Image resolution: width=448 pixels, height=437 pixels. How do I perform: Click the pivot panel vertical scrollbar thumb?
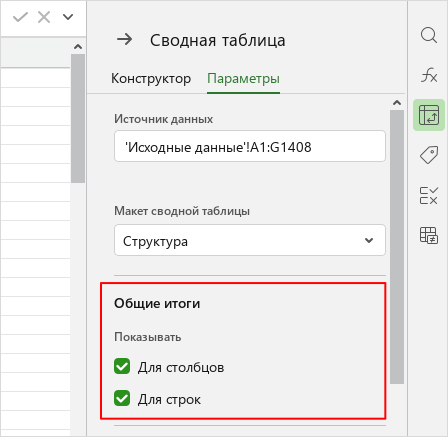(x=397, y=247)
